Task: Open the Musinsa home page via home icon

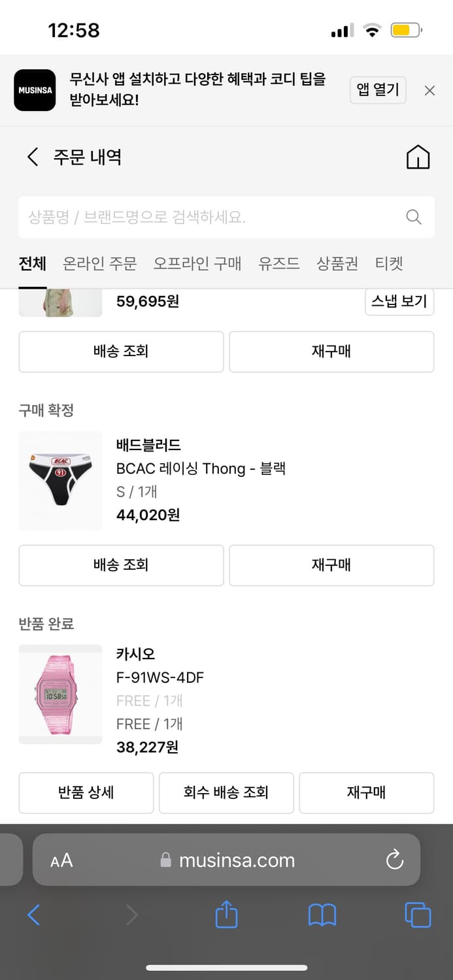Action: [418, 157]
